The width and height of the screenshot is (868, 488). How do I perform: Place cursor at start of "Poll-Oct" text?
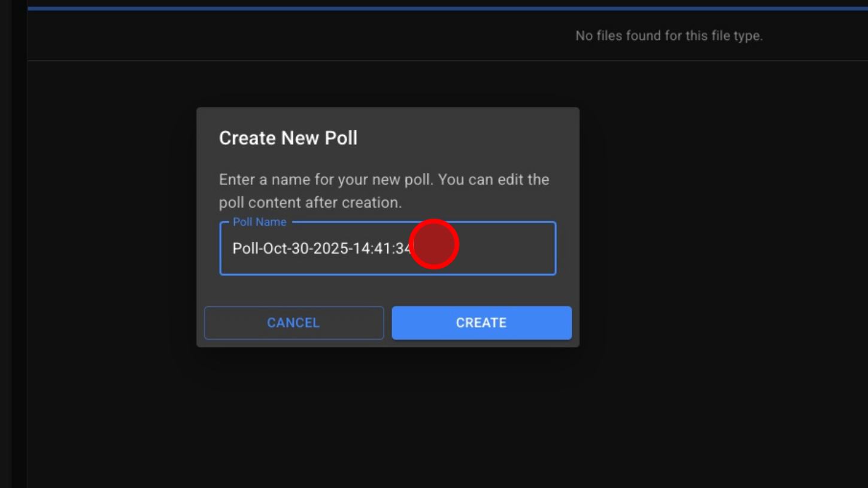tap(233, 248)
